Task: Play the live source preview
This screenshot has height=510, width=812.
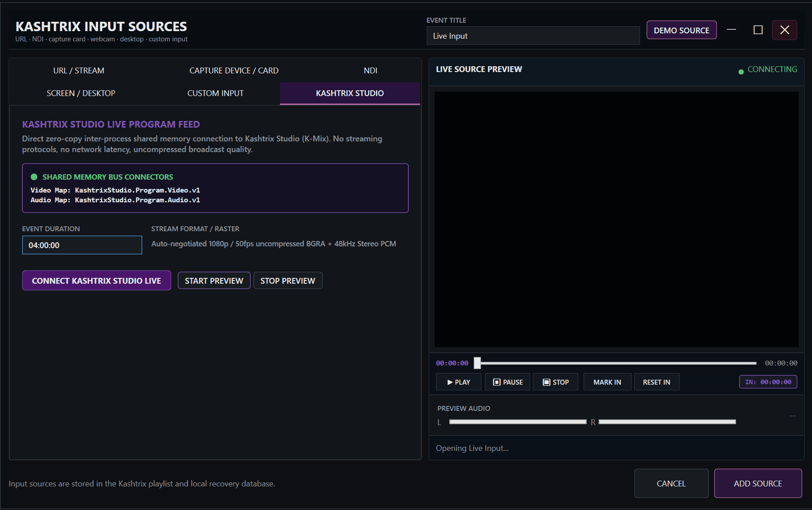Action: coord(458,382)
